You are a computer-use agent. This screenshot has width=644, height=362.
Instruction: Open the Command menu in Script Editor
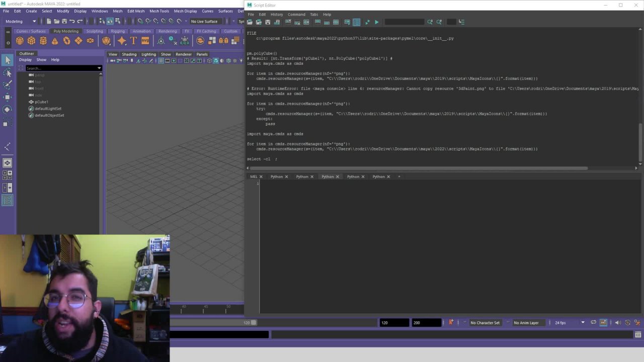(296, 14)
